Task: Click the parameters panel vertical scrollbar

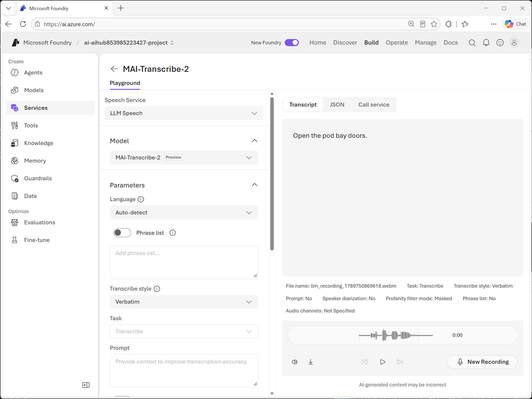Action: pyautogui.click(x=272, y=173)
